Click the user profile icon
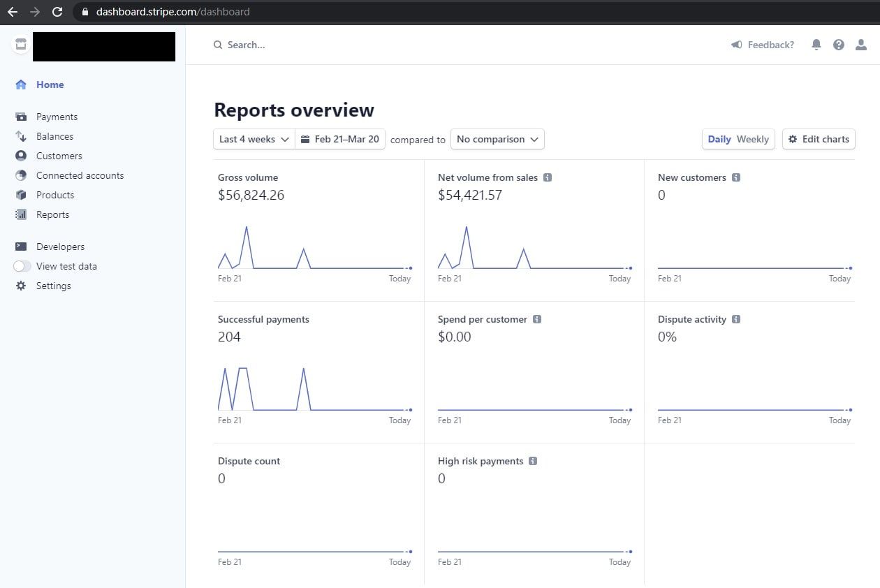880x588 pixels. (x=861, y=45)
